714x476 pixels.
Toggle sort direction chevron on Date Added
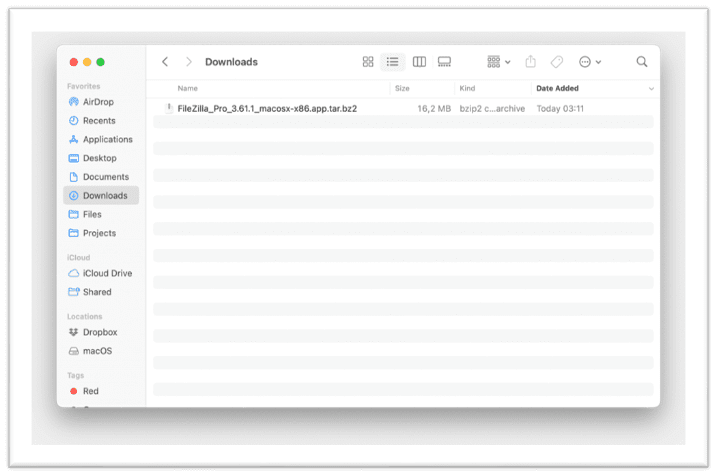tap(651, 89)
